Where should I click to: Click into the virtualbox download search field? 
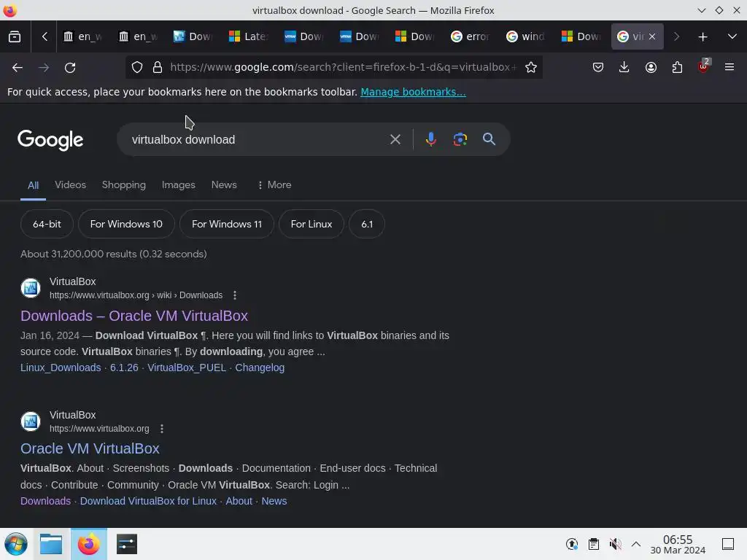tap(258, 139)
